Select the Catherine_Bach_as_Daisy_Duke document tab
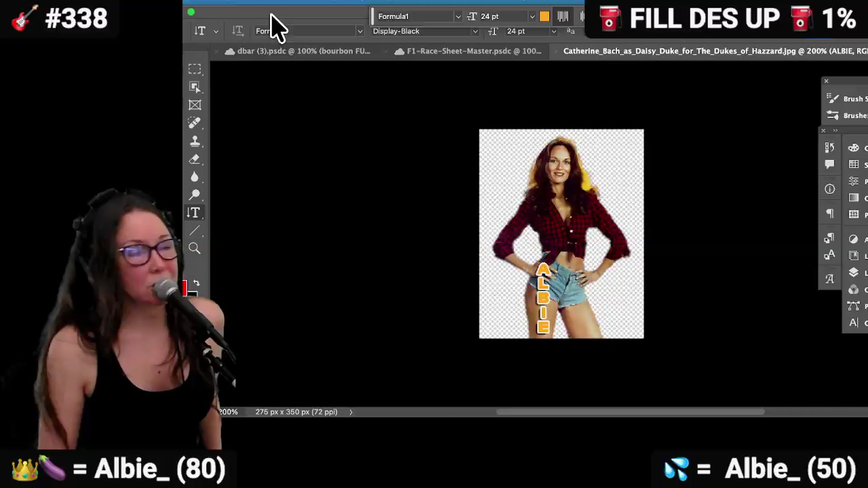Viewport: 868px width, 488px height. click(x=714, y=51)
